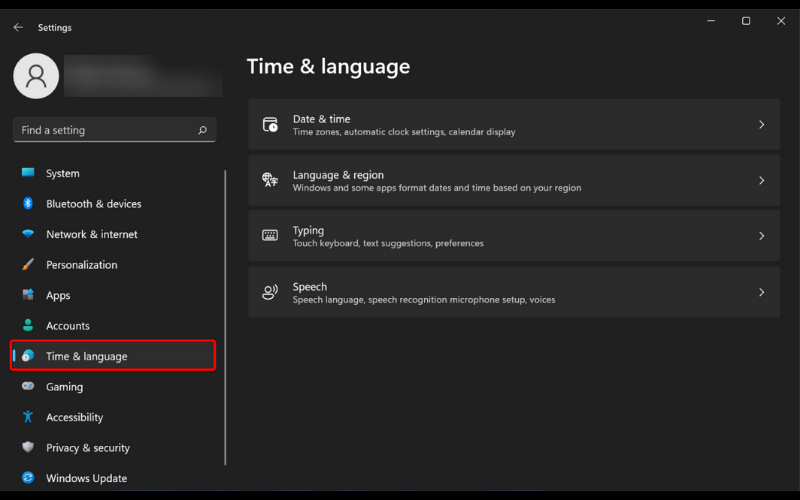The height and width of the screenshot is (500, 800).
Task: Click the Bluetooth & devices icon
Action: 28,204
